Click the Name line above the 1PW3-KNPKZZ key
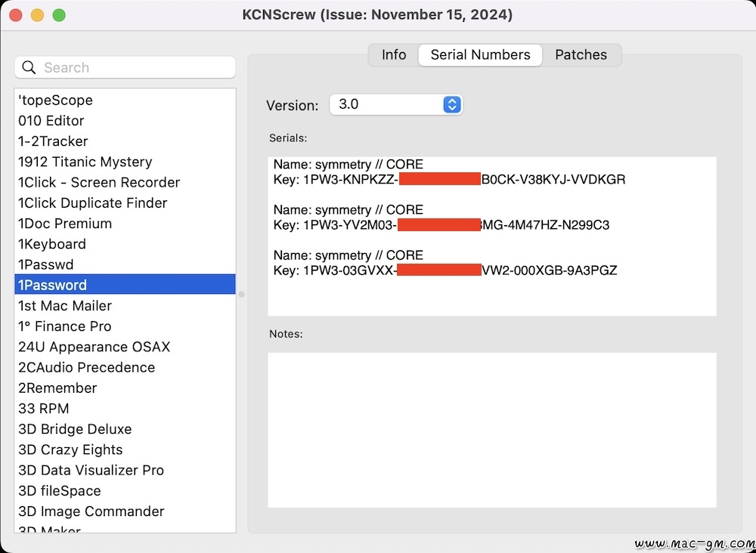 point(348,164)
